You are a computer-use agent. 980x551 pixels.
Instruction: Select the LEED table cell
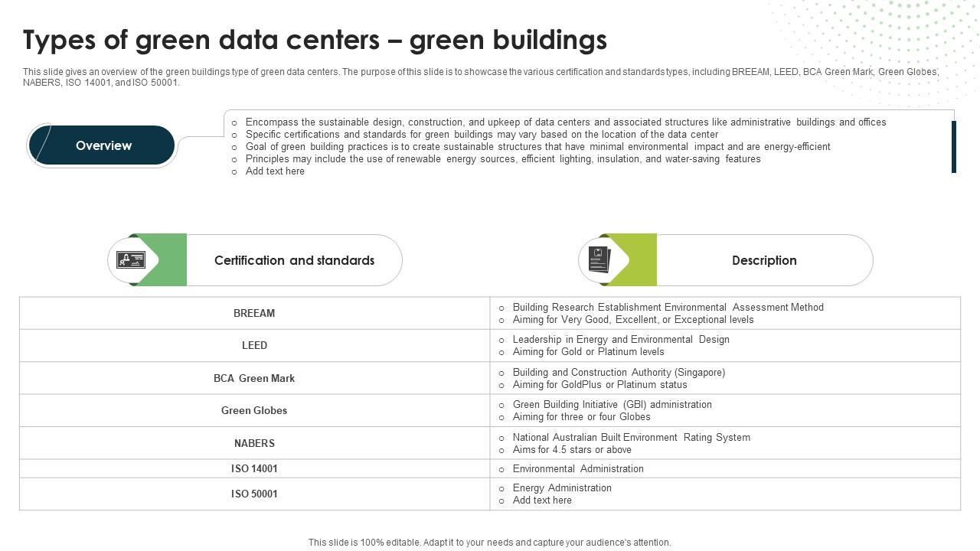pyautogui.click(x=254, y=345)
